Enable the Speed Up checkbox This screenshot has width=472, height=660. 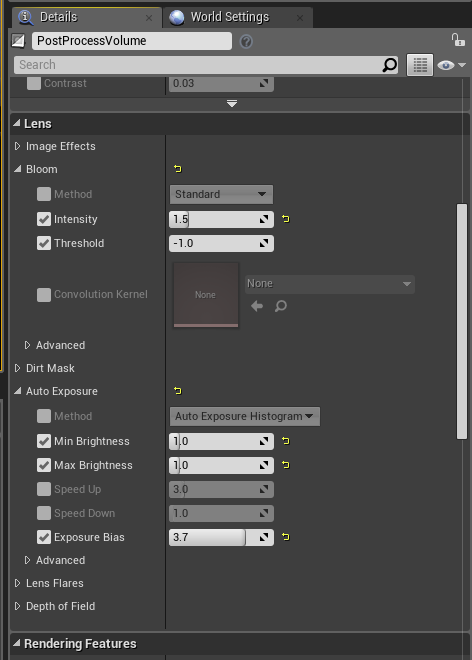pos(44,489)
